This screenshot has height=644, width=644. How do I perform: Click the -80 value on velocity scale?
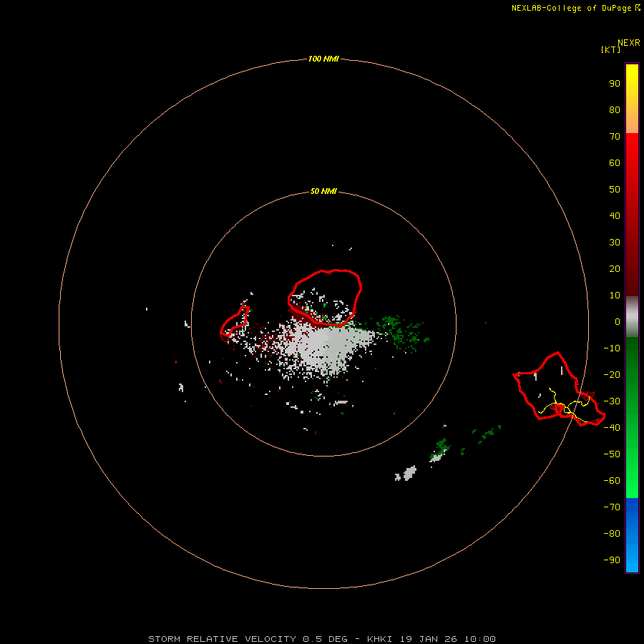(x=612, y=534)
